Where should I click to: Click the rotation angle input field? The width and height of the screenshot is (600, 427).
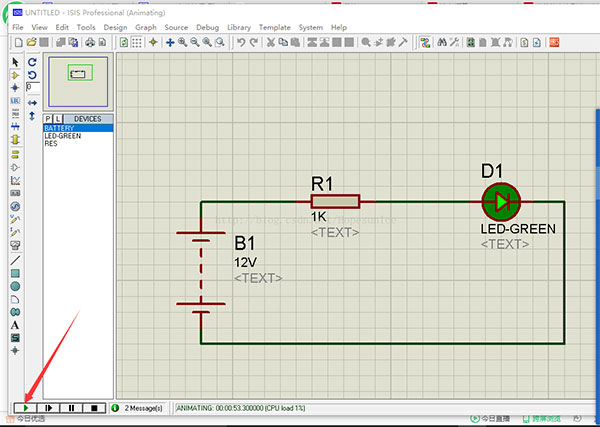pos(33,88)
